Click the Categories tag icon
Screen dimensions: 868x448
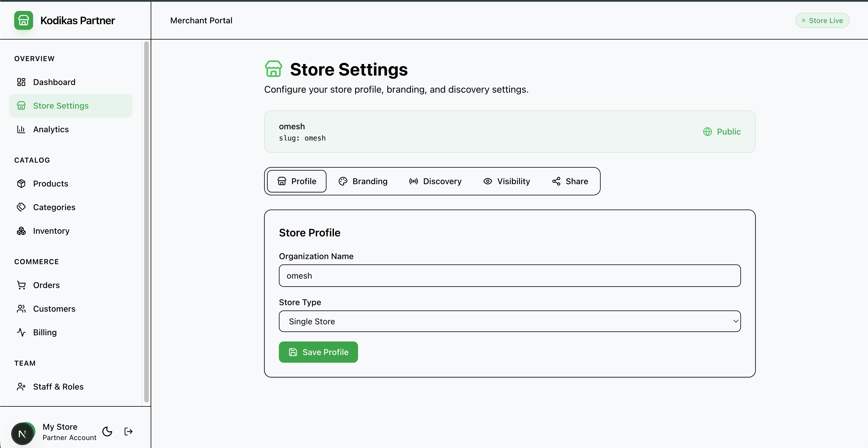click(x=21, y=207)
